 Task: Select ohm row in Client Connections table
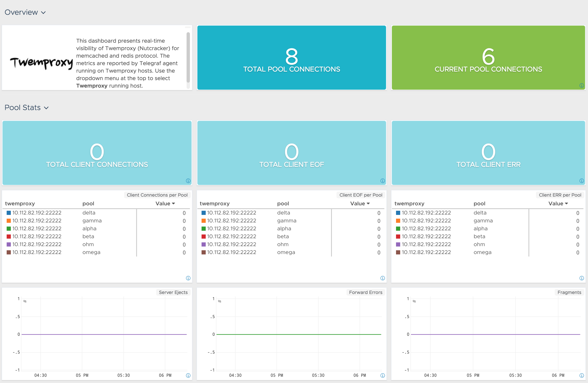pyautogui.click(x=96, y=244)
